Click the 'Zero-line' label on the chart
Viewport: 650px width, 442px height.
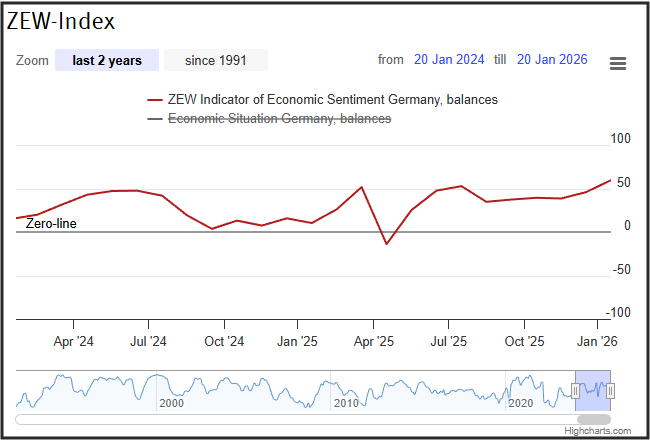(x=51, y=224)
